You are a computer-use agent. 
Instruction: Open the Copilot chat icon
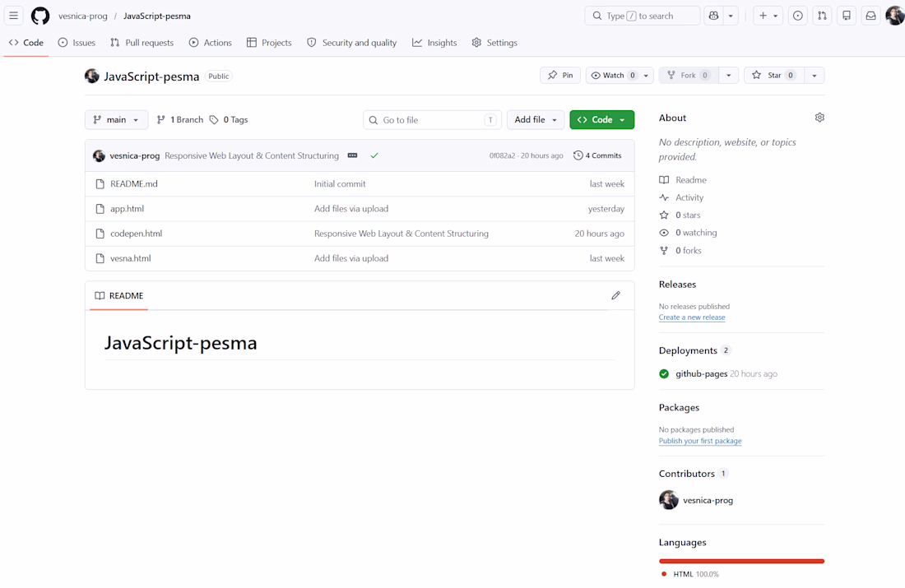point(714,16)
